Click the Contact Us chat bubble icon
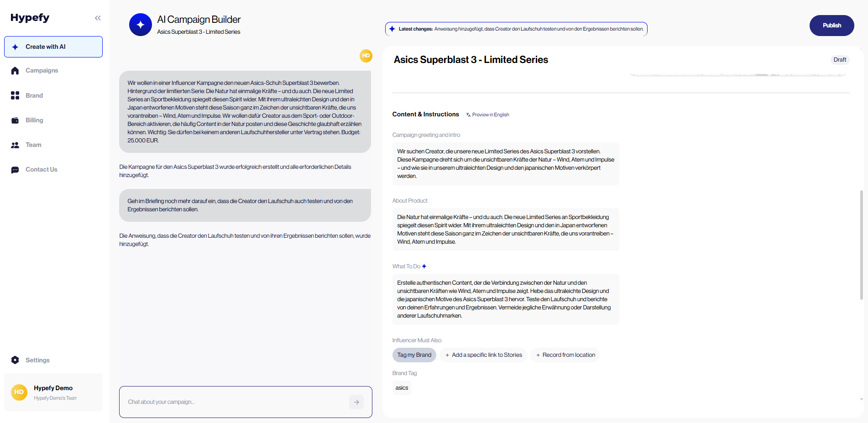The image size is (868, 423). pos(15,170)
